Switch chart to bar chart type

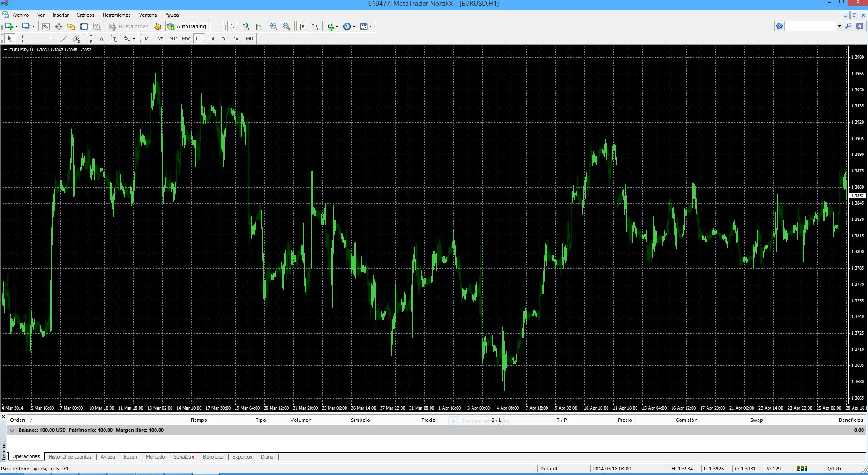[233, 26]
